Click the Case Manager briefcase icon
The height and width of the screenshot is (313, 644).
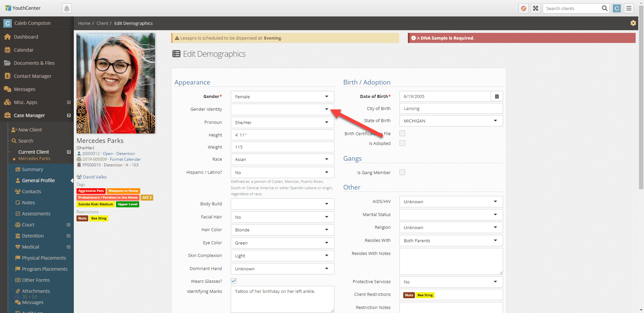[x=7, y=115]
